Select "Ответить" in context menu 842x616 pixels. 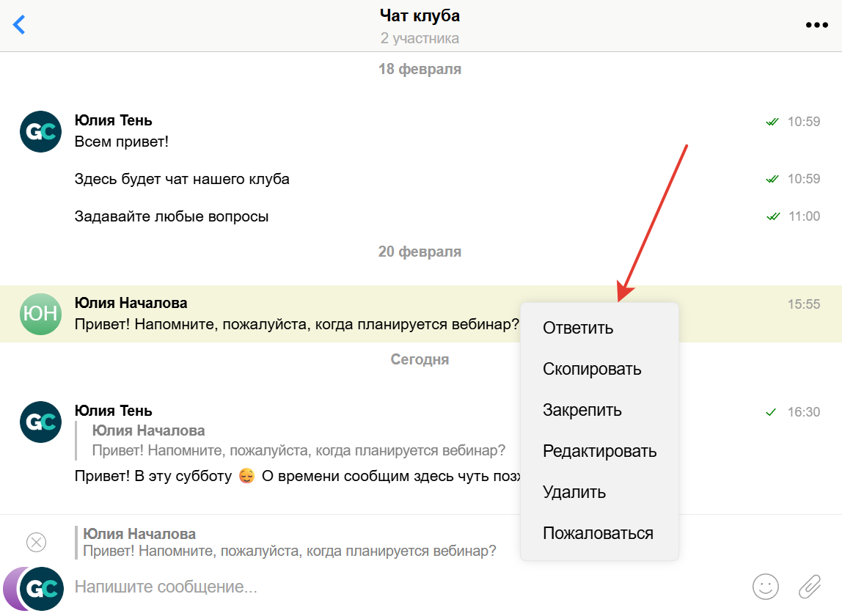point(578,328)
